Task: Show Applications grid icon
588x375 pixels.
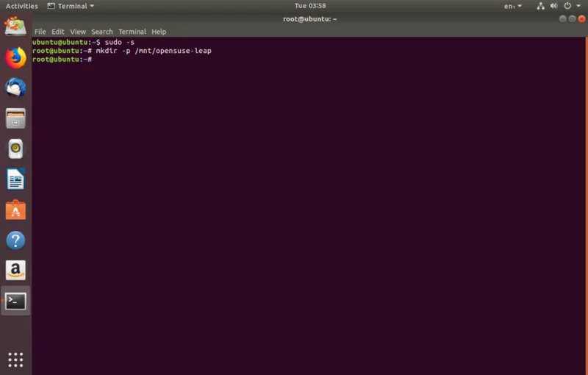Action: click(x=15, y=360)
